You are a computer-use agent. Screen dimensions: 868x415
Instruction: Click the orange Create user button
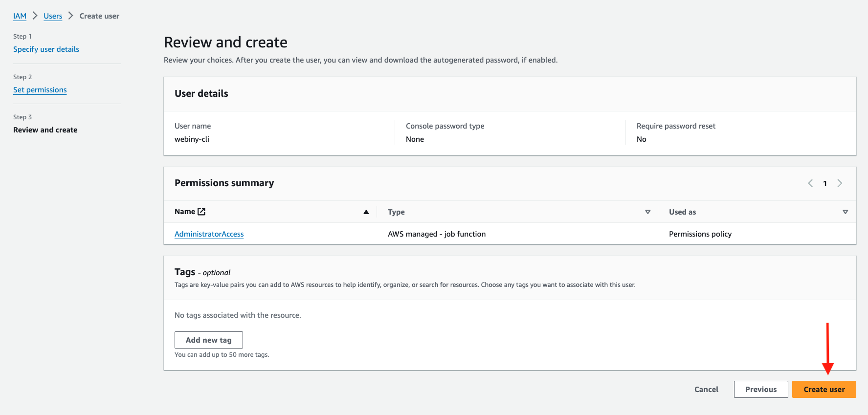click(824, 390)
